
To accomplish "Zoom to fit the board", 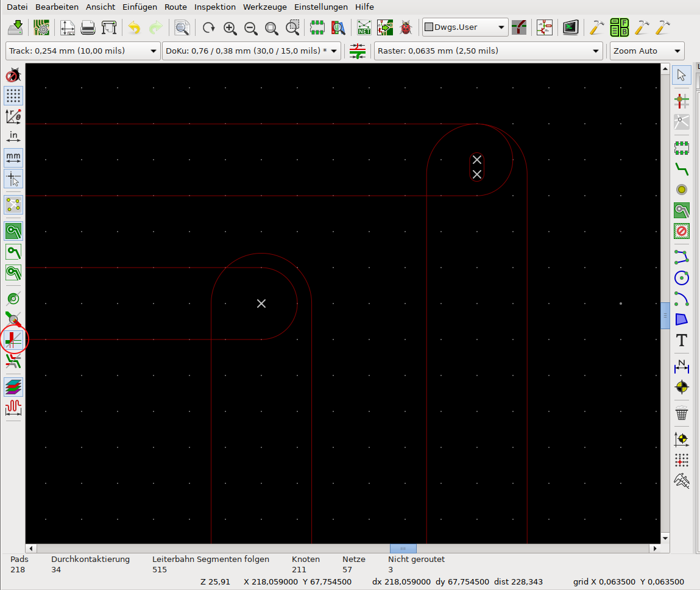I will coord(272,27).
